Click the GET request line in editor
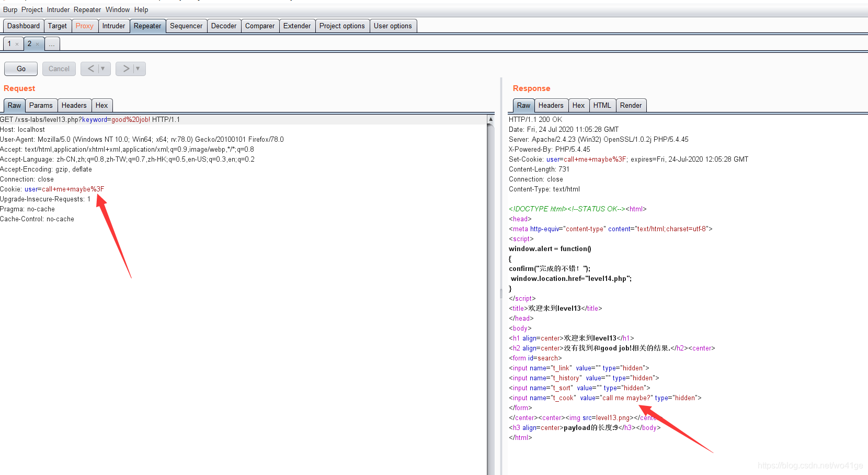 [90, 120]
